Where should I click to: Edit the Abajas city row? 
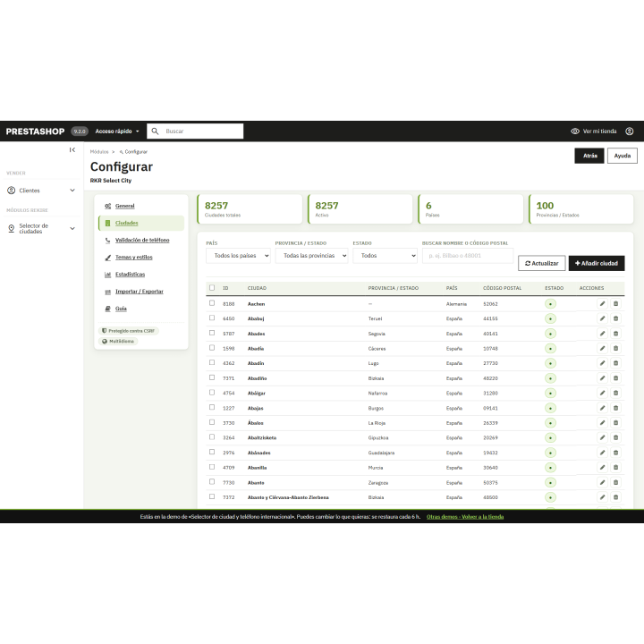coord(602,408)
